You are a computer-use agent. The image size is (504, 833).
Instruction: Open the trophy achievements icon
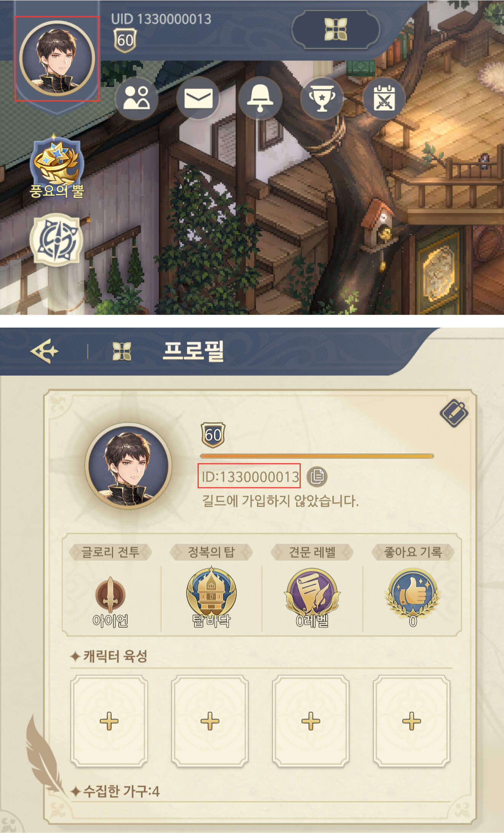click(322, 98)
